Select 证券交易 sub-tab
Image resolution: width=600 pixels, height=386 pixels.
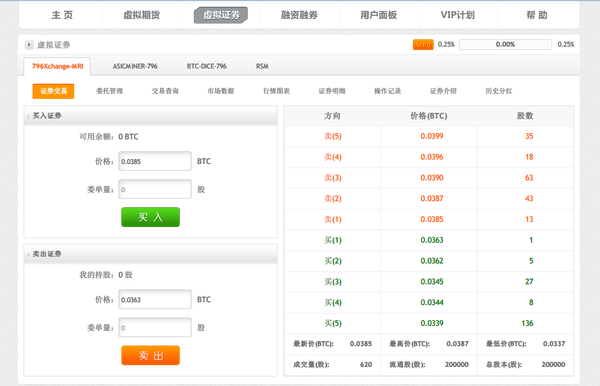[53, 91]
